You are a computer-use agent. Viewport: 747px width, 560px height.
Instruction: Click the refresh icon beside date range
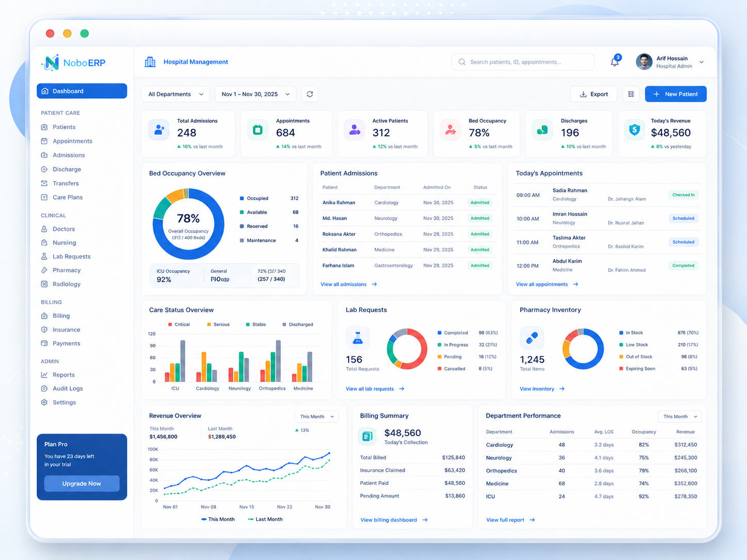pos(310,94)
